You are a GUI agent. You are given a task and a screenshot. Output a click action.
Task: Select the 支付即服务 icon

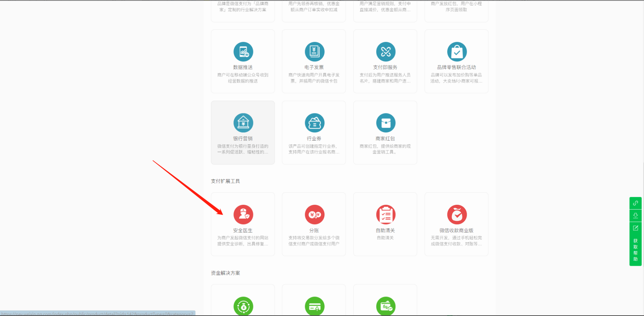pyautogui.click(x=386, y=52)
